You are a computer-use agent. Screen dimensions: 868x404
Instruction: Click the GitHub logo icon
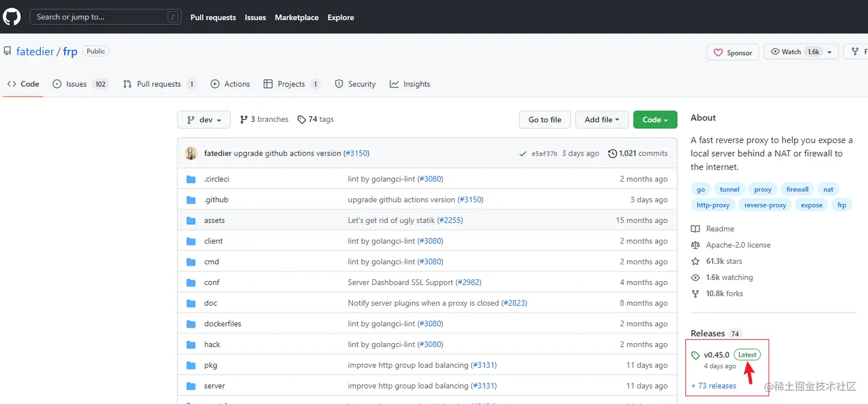tap(11, 17)
